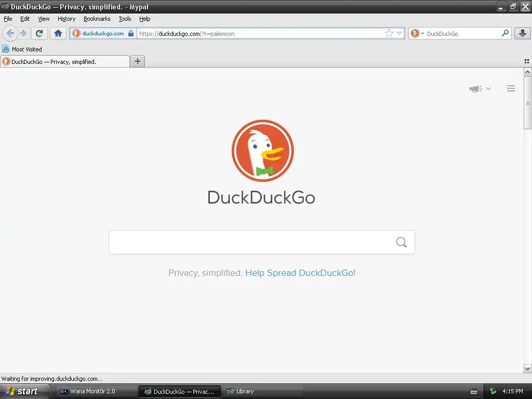
Task: Open the History menu
Action: pos(66,19)
